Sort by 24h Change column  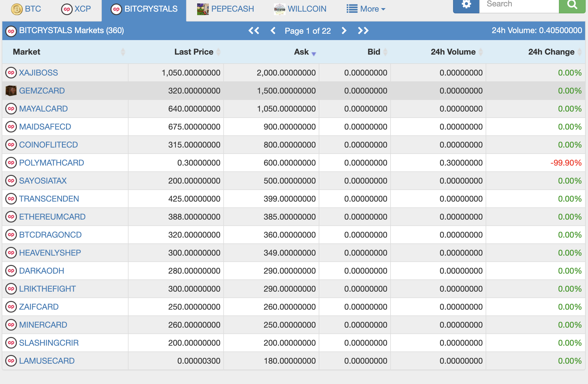(535, 52)
